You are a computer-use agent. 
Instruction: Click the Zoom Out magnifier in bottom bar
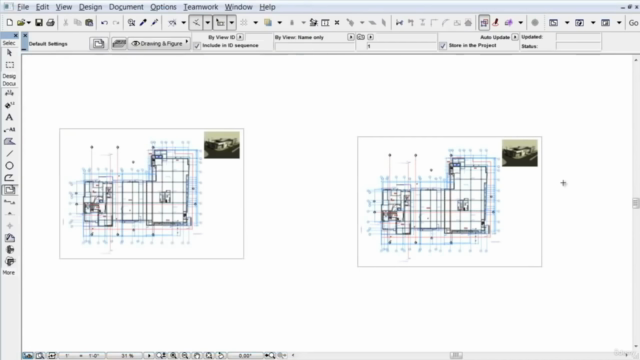(185, 356)
